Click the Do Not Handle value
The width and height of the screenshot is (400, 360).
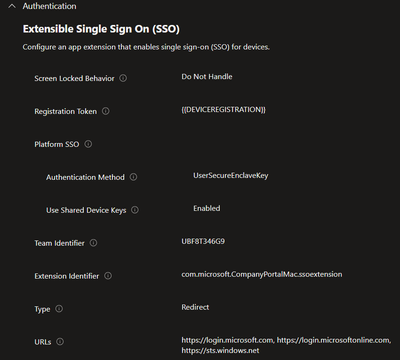207,77
